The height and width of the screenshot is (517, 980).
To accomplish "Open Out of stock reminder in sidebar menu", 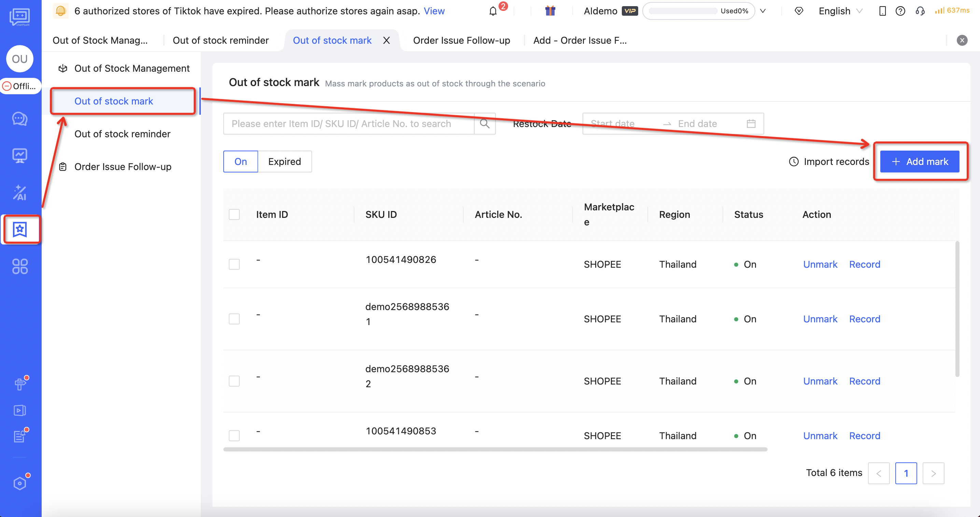I will click(x=123, y=134).
